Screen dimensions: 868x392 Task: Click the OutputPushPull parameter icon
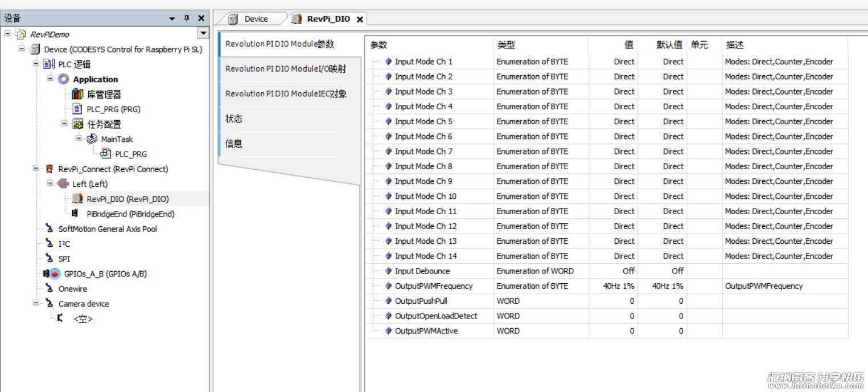tap(389, 301)
